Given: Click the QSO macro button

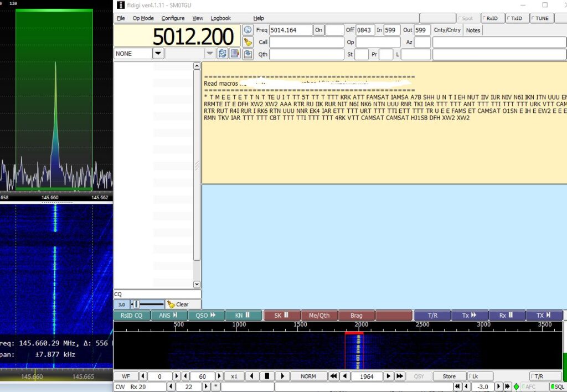Looking at the screenshot, I should [x=207, y=316].
